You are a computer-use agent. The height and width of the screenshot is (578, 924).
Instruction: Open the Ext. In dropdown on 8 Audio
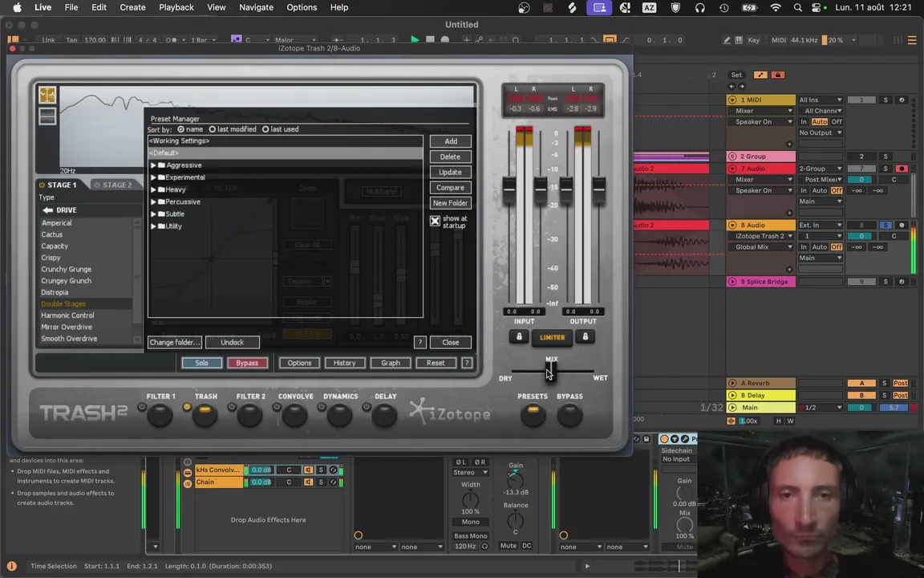[x=821, y=225]
